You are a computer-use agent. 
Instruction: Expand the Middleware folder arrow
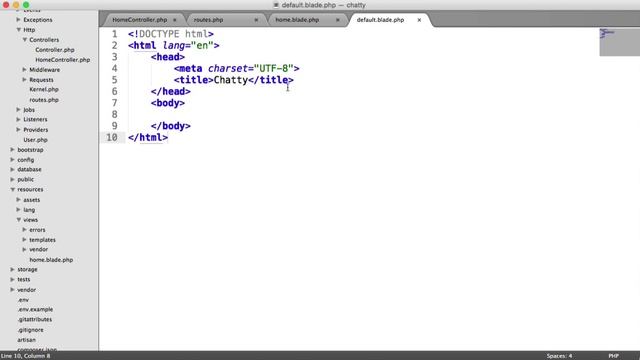point(24,70)
